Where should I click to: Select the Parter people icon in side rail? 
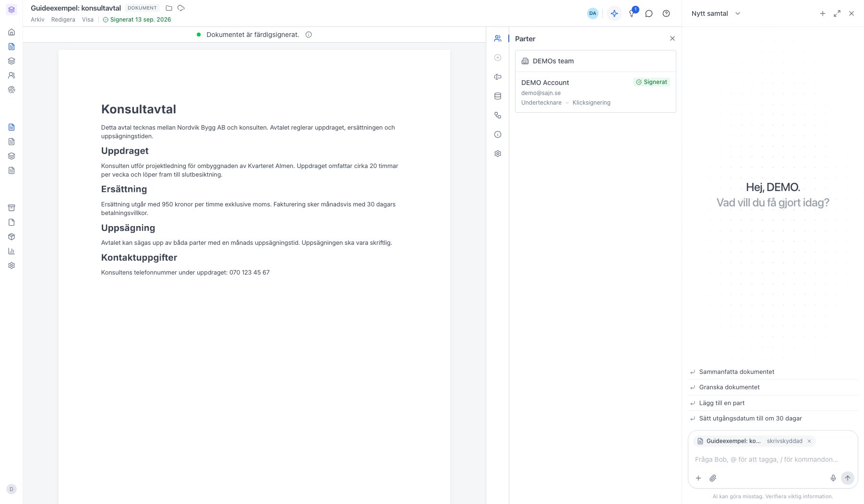(x=498, y=38)
